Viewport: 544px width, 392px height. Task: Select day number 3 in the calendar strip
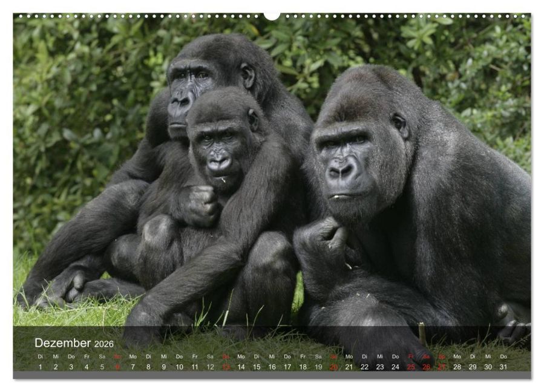coord(71,367)
